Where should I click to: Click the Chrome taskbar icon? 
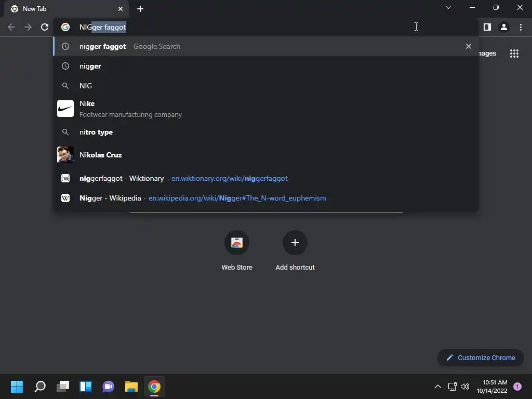154,387
